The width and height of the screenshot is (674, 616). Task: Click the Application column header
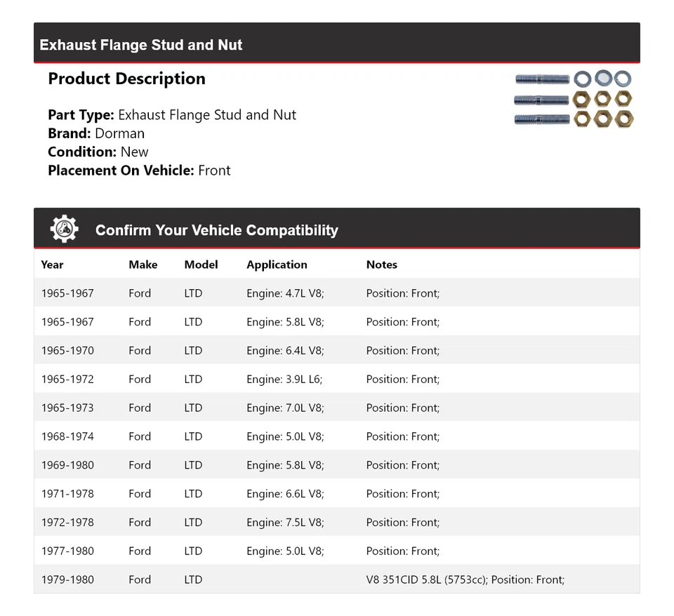click(x=277, y=265)
